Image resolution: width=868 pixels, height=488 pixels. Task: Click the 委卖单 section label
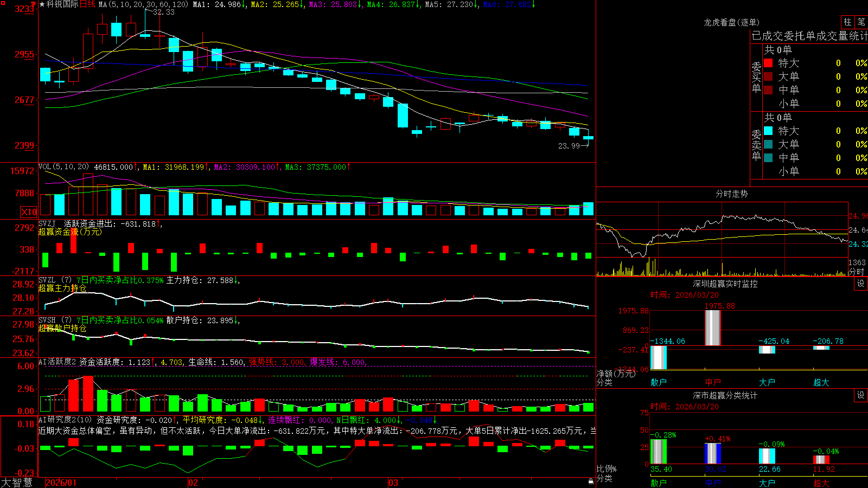756,145
